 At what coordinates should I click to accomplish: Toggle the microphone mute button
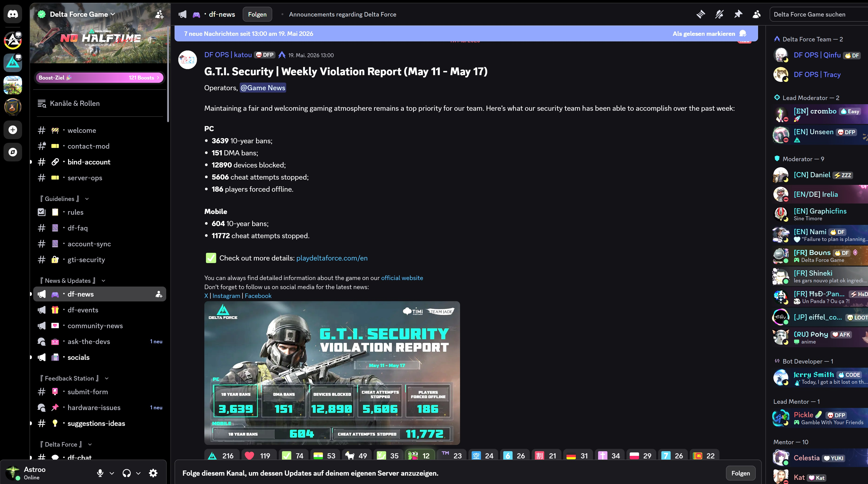click(x=100, y=473)
